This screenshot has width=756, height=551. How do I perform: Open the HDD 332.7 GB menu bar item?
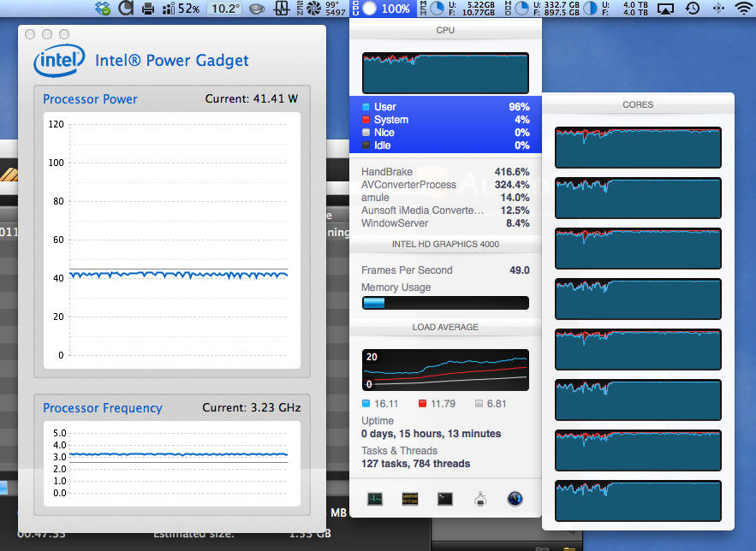(543, 9)
